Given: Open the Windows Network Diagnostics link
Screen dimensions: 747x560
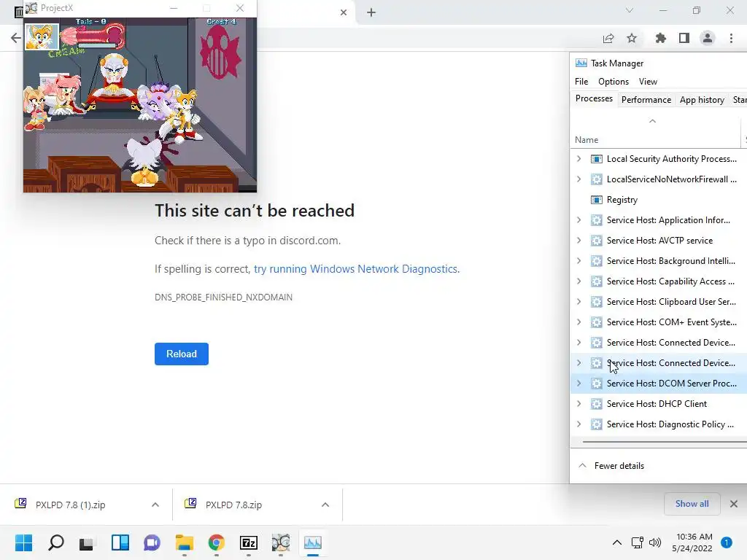Looking at the screenshot, I should 356,269.
